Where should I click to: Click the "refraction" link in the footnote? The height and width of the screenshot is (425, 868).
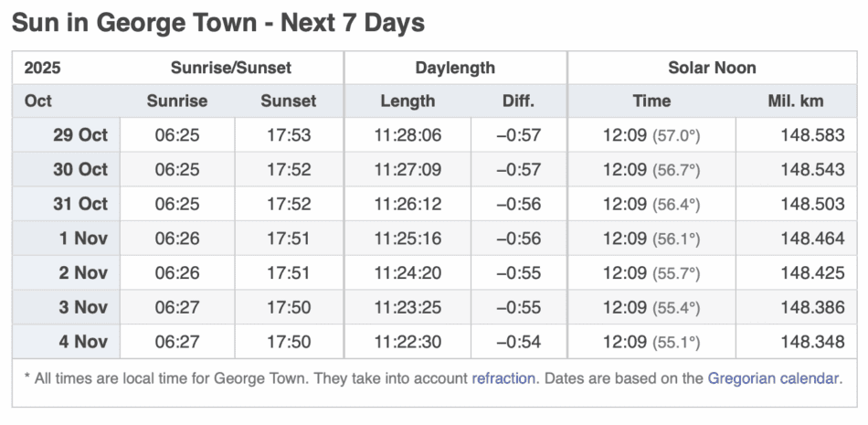[503, 377]
